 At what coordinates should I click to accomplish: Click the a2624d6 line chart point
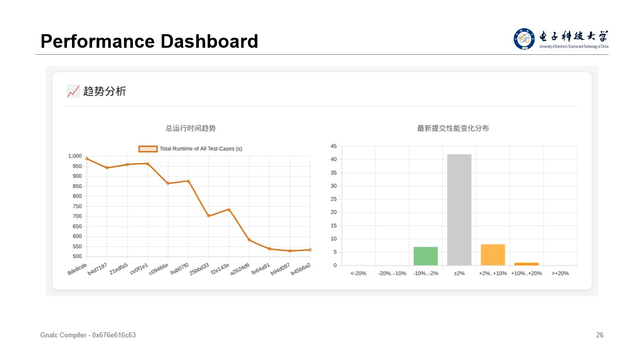pos(249,240)
